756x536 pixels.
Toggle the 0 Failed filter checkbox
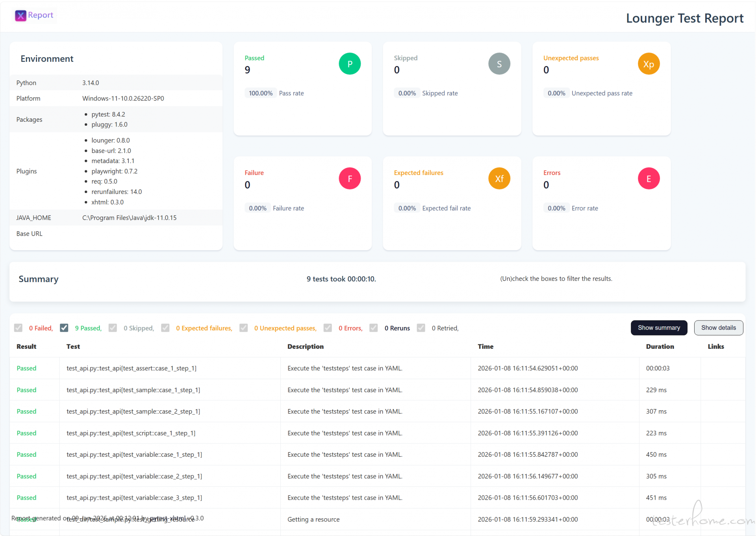tap(18, 328)
